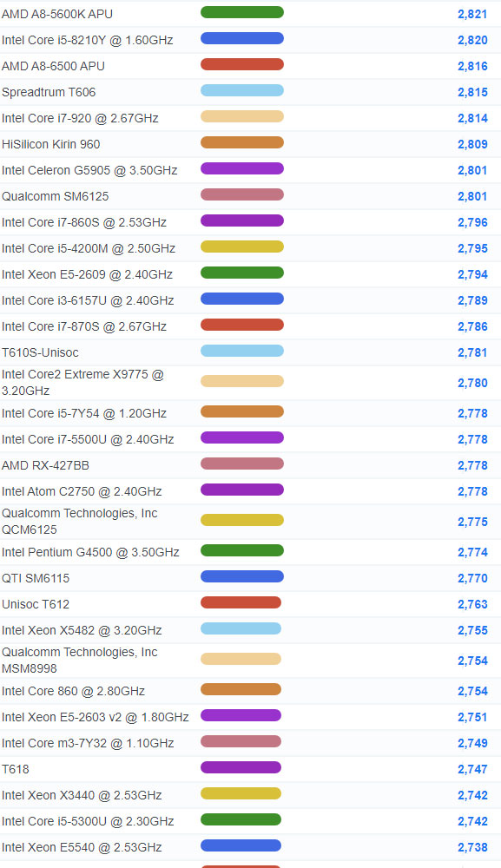Open the AMD A8-5600K APU entry

(x=57, y=14)
